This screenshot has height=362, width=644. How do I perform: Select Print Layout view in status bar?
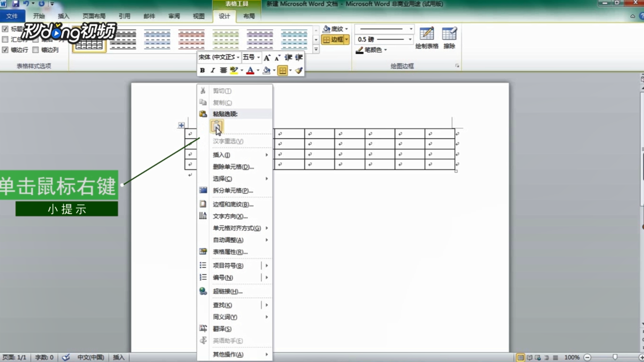click(x=520, y=357)
